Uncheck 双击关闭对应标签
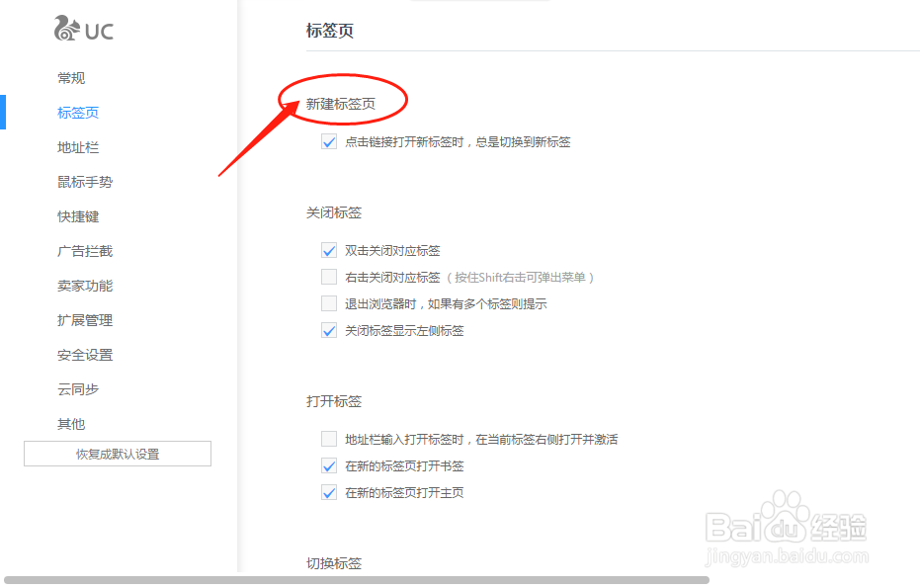This screenshot has width=920, height=588. point(328,250)
